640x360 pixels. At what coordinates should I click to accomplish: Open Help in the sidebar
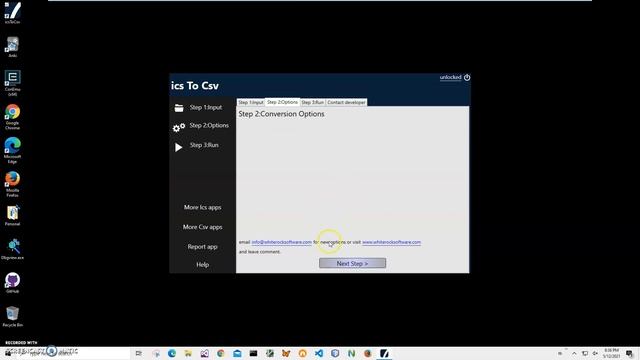202,264
